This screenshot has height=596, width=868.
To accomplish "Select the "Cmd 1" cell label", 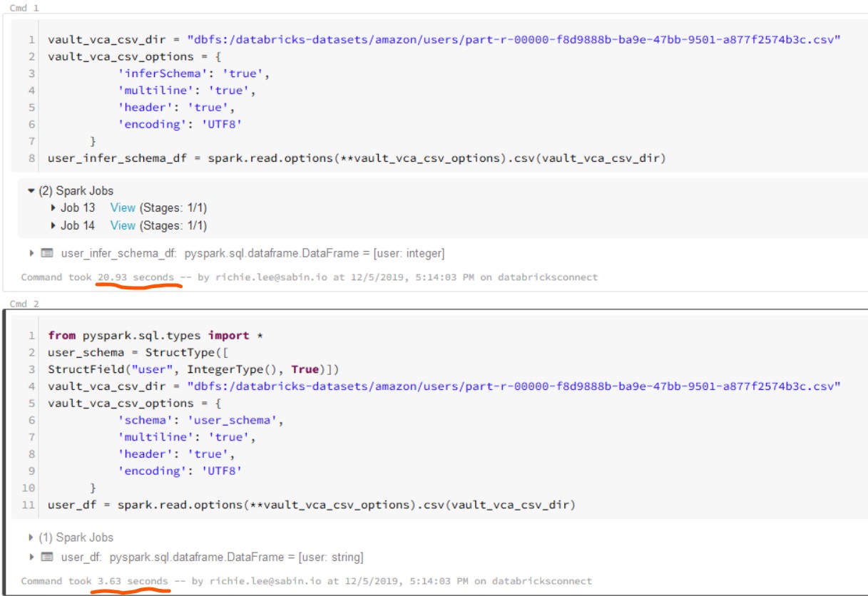I will pyautogui.click(x=24, y=8).
